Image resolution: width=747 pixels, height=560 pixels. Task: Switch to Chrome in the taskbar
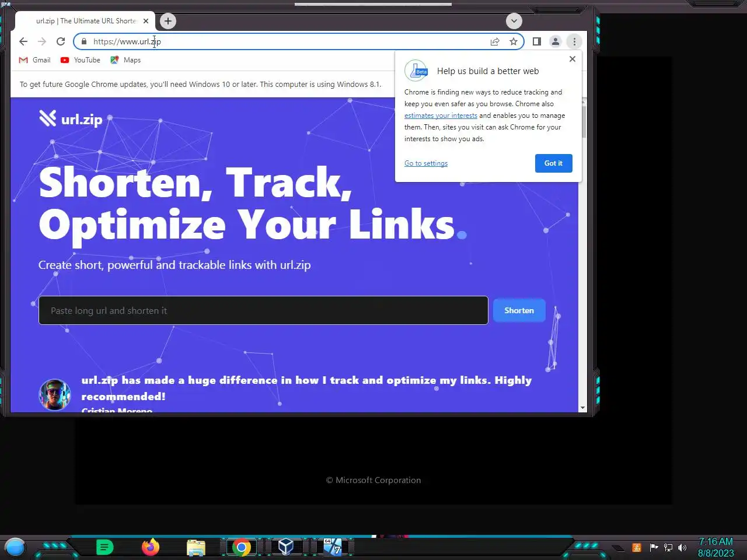(241, 547)
